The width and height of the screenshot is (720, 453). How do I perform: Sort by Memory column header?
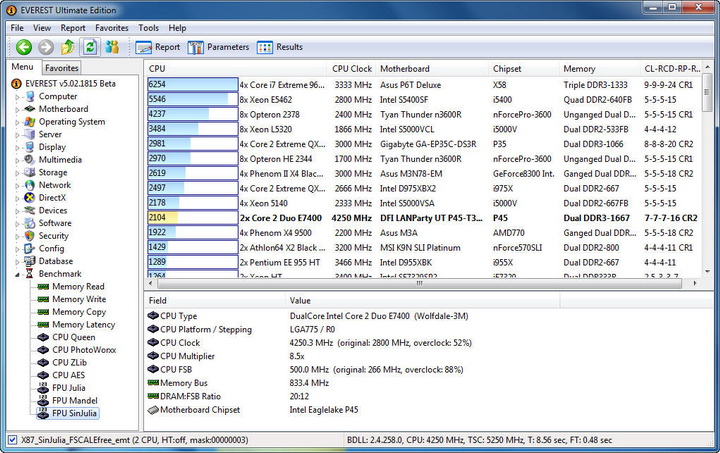click(x=600, y=69)
